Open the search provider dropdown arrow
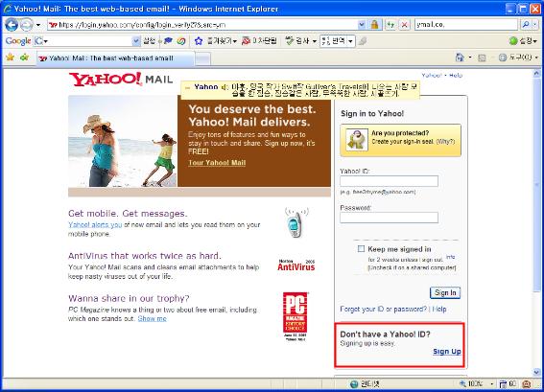 [535, 25]
